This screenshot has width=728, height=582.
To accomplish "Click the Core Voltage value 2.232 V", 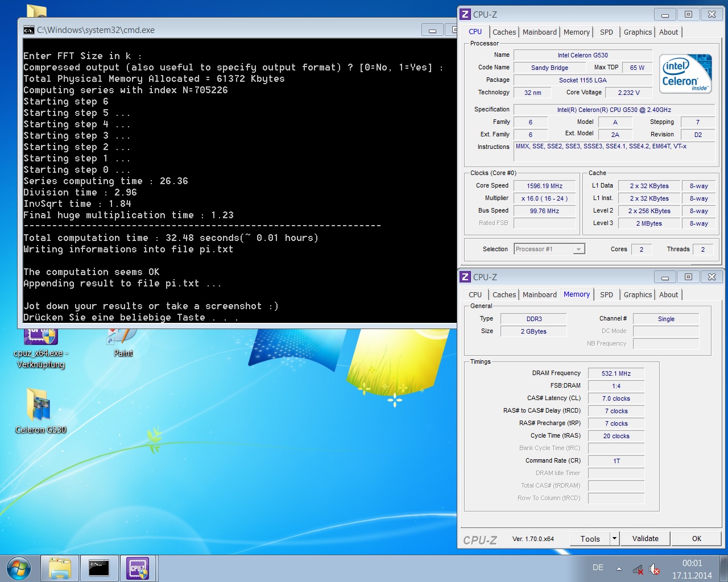I will pyautogui.click(x=628, y=93).
